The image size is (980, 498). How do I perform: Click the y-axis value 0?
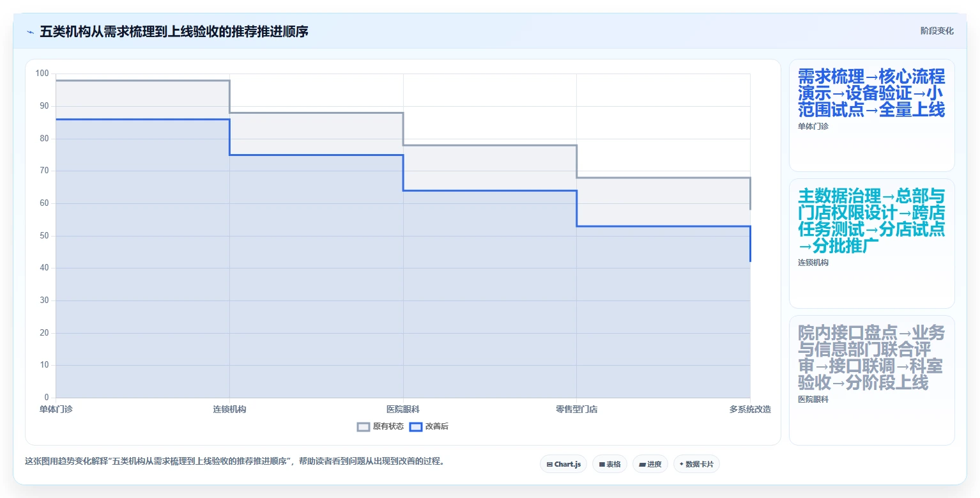coord(47,398)
